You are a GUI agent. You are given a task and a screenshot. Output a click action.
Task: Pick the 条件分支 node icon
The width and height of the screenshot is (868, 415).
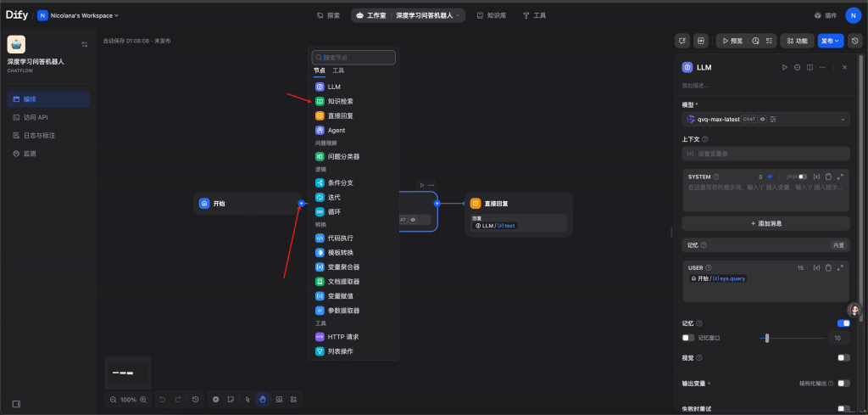coord(320,183)
